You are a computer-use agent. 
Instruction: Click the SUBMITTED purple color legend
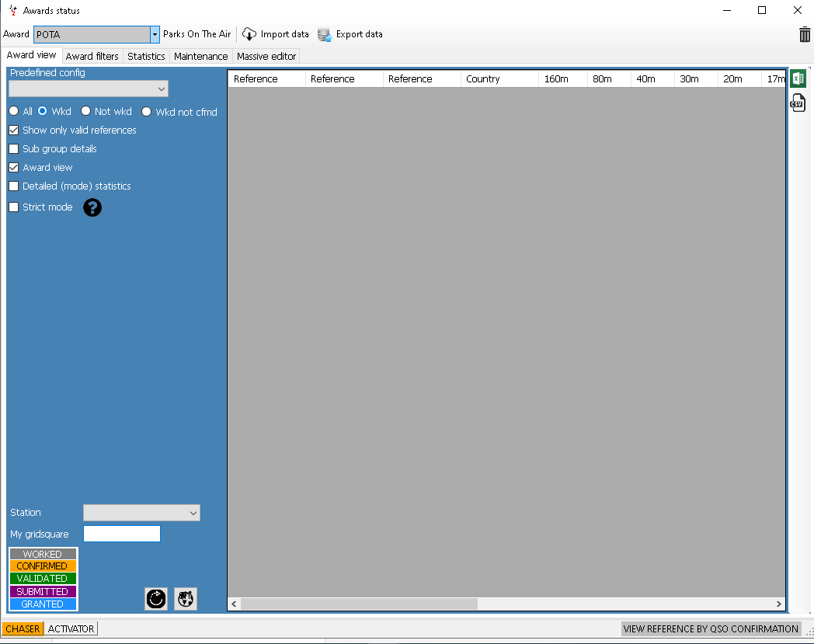[x=43, y=591]
